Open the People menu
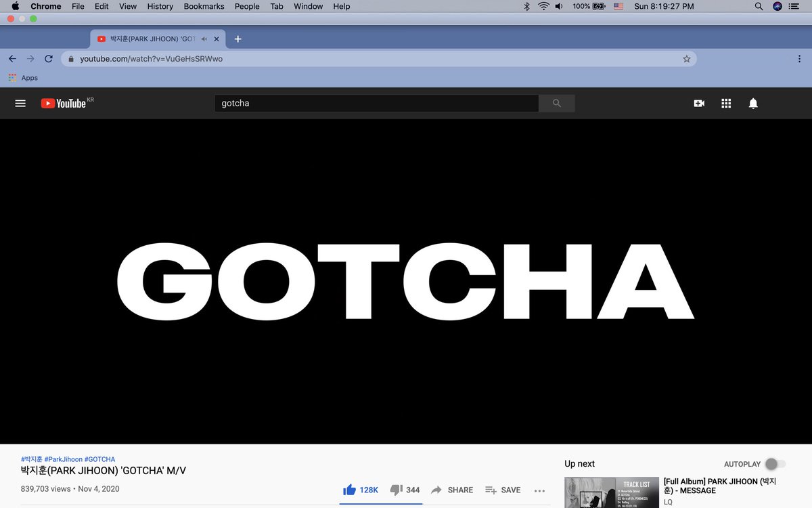812x508 pixels. pyautogui.click(x=247, y=6)
